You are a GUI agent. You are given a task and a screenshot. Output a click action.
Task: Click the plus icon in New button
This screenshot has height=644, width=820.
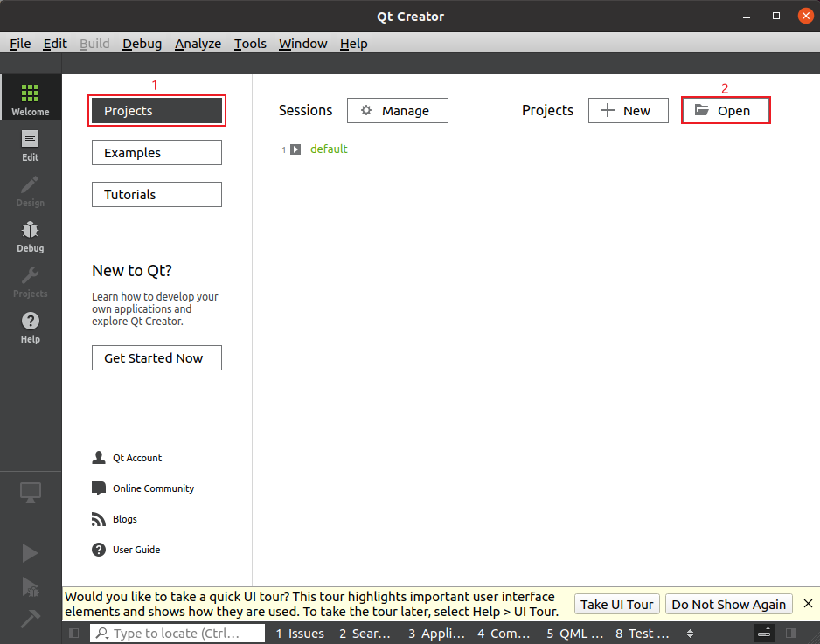click(x=608, y=110)
